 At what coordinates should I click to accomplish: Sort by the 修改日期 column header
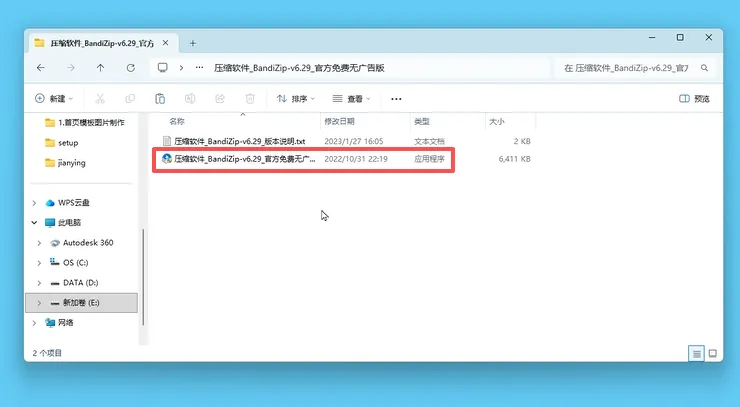pos(339,122)
